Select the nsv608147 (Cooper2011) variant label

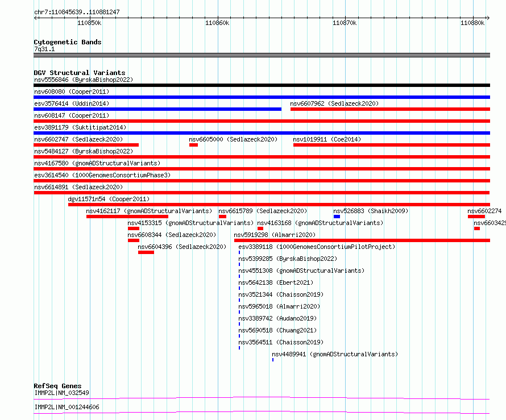tap(72, 115)
